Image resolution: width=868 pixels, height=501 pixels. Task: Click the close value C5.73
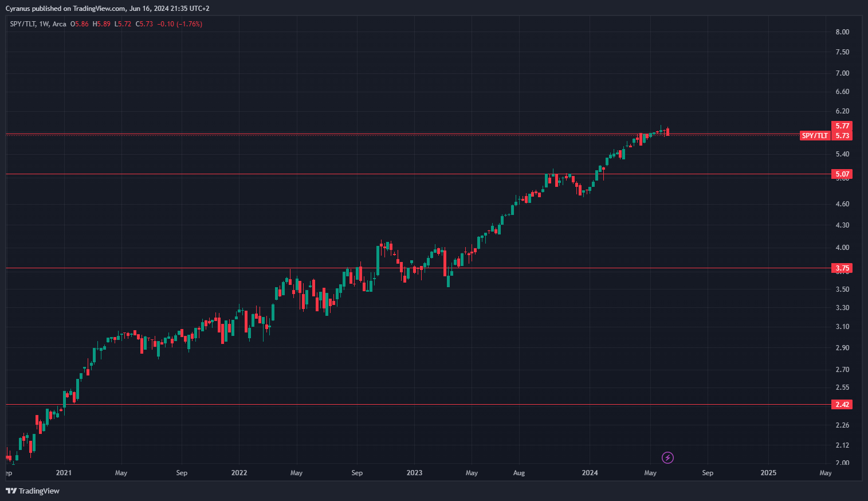pos(144,24)
